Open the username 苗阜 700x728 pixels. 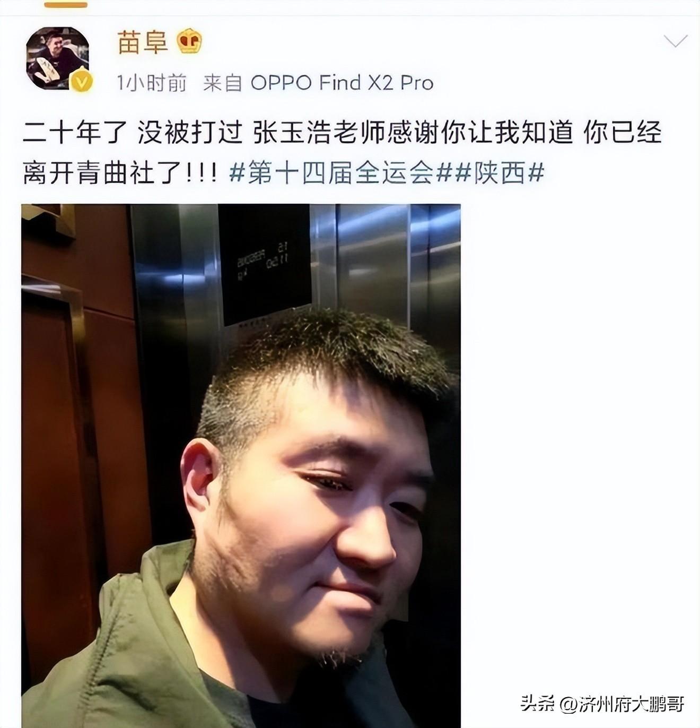(x=142, y=42)
